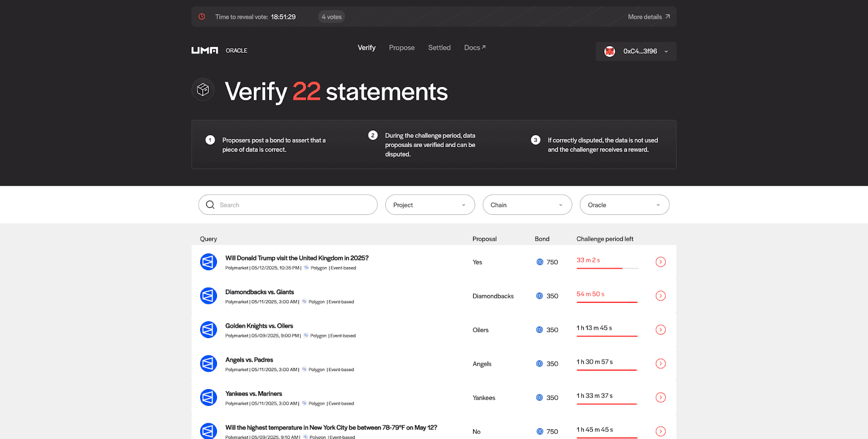Click the challenge period bar for Trump query
The width and height of the screenshot is (868, 439).
(x=607, y=268)
